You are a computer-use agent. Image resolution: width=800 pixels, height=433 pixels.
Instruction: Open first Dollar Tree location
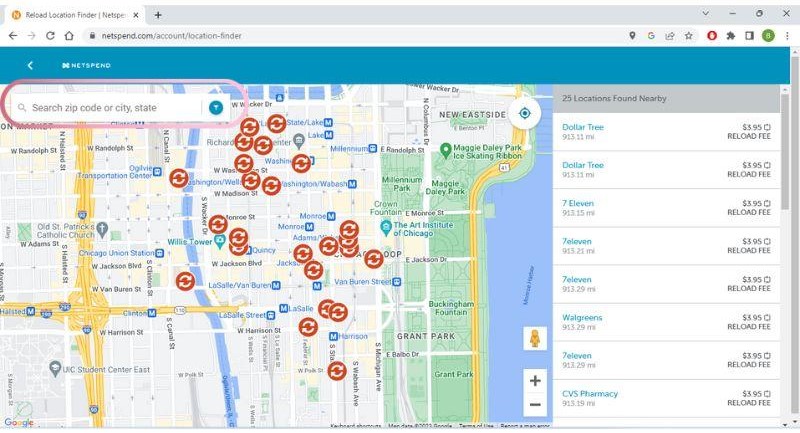click(x=583, y=127)
